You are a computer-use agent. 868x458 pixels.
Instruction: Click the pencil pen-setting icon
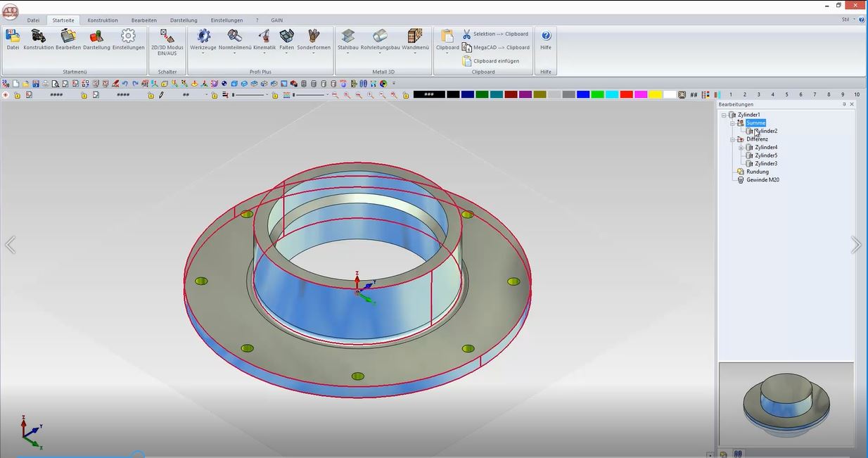click(161, 95)
